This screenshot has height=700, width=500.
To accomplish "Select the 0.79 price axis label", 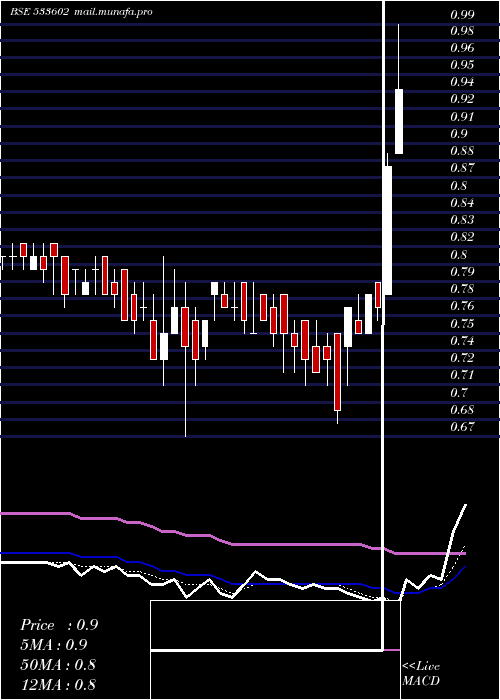I will (x=462, y=272).
